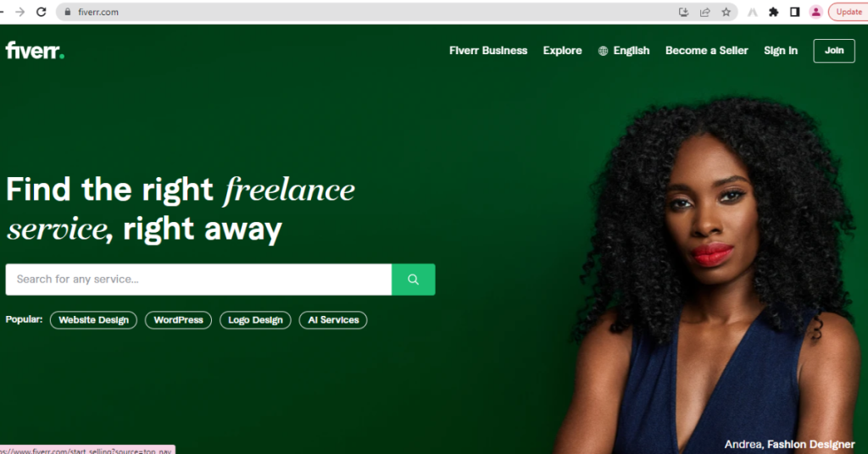
Task: Click the Join button
Action: [x=834, y=50]
